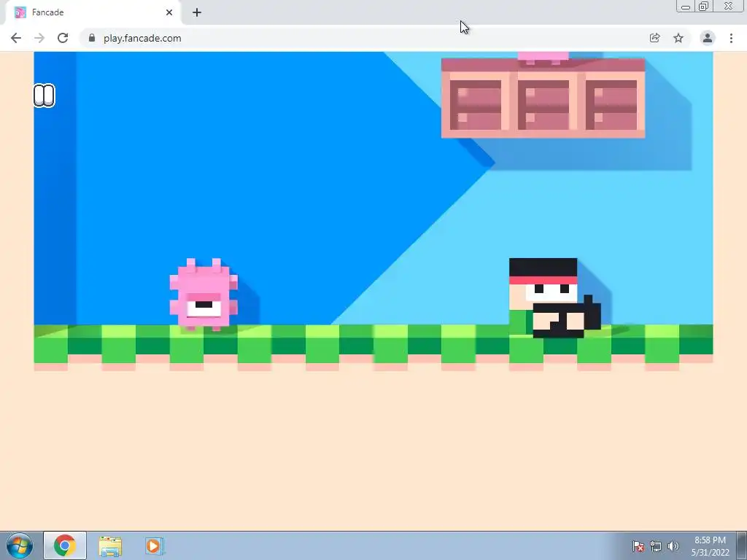
Task: Click the ninja character with headband
Action: coord(554,298)
